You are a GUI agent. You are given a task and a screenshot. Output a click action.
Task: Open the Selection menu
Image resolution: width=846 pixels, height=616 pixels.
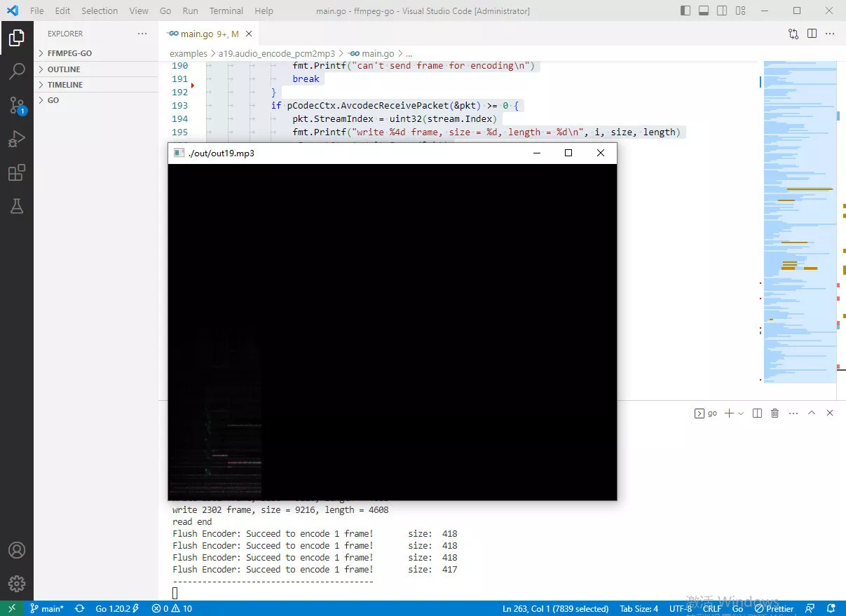click(x=100, y=11)
